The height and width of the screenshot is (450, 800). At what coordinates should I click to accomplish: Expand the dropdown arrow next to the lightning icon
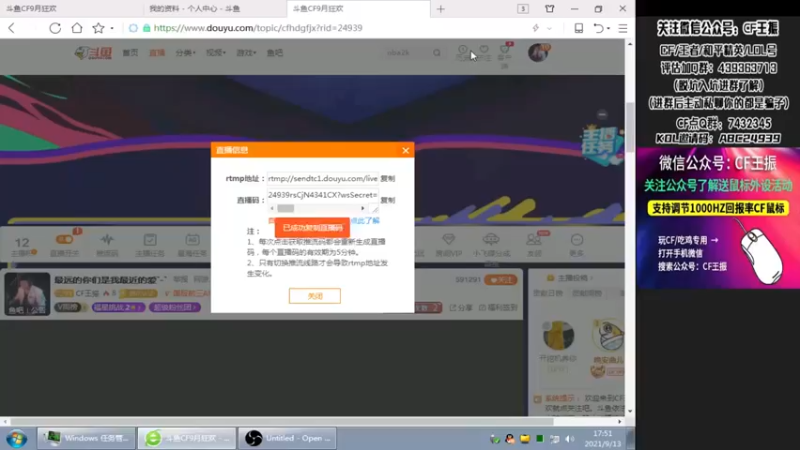pos(549,29)
